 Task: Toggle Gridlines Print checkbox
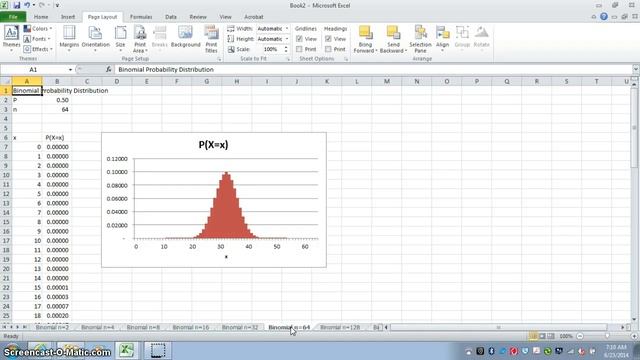299,49
